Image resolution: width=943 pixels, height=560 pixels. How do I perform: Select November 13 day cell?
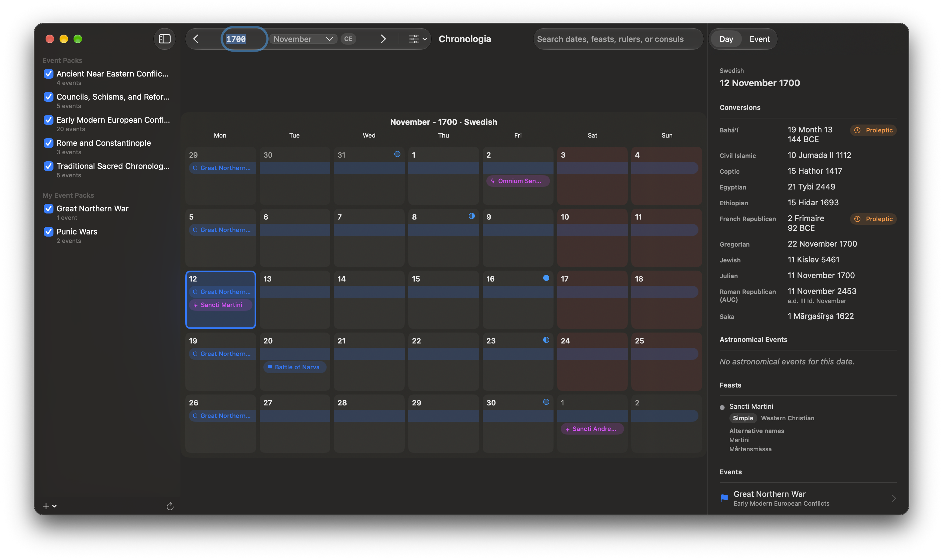pyautogui.click(x=295, y=300)
